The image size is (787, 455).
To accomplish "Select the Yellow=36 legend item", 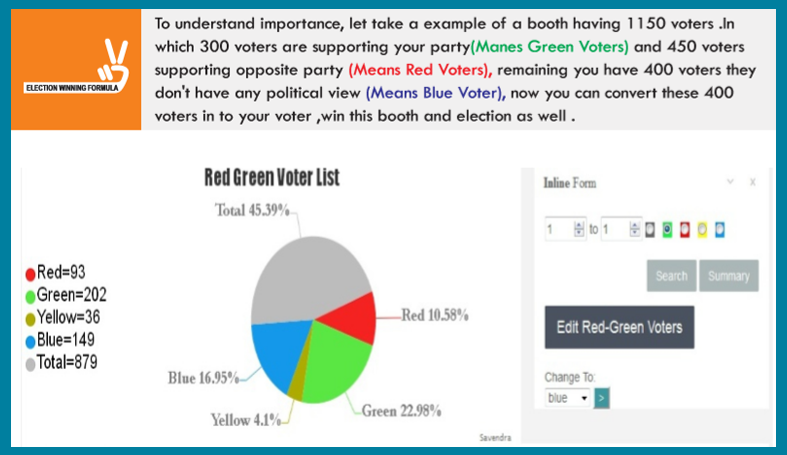I will pos(63,317).
